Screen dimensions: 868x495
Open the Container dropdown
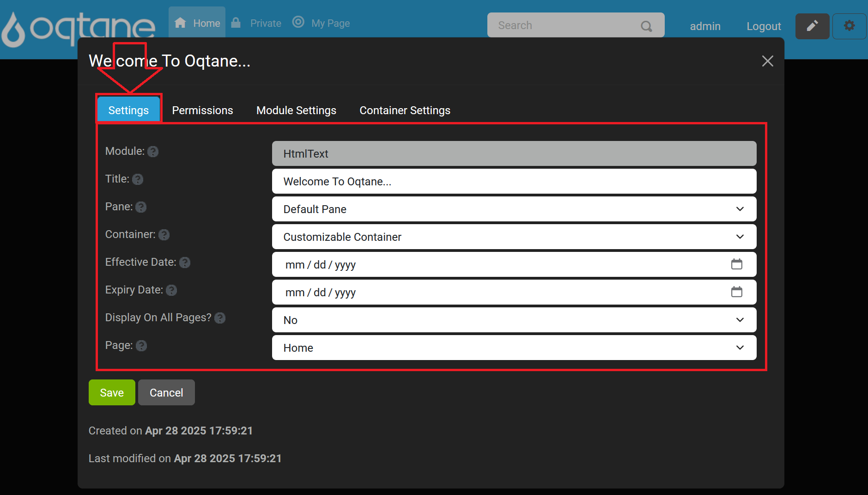click(x=514, y=237)
